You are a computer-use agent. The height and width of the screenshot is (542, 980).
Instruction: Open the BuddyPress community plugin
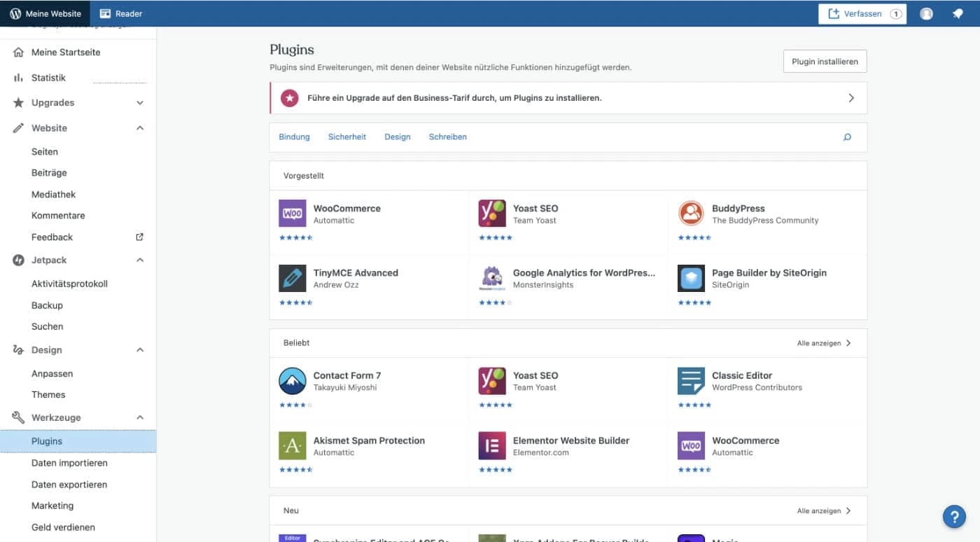click(x=691, y=213)
